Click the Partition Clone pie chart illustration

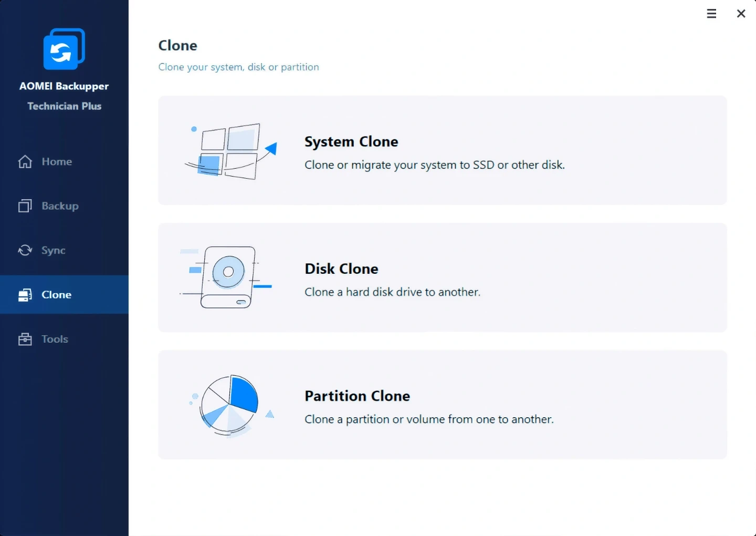coord(230,405)
